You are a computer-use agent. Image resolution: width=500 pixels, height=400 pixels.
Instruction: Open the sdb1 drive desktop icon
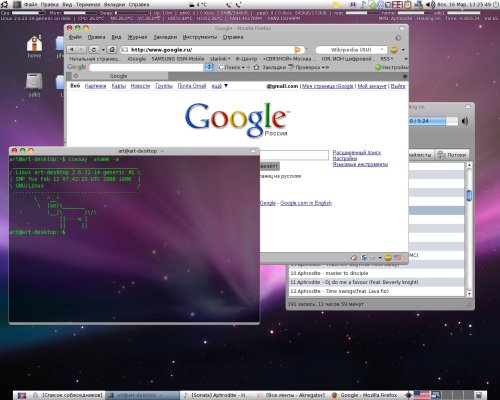34,85
